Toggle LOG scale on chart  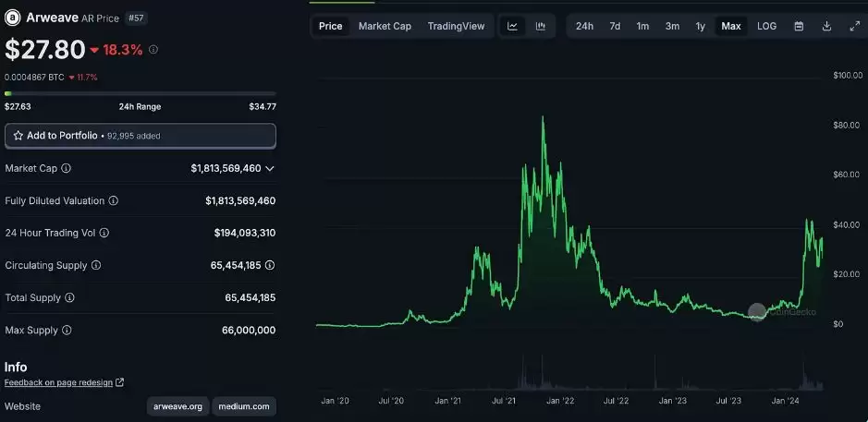click(766, 26)
